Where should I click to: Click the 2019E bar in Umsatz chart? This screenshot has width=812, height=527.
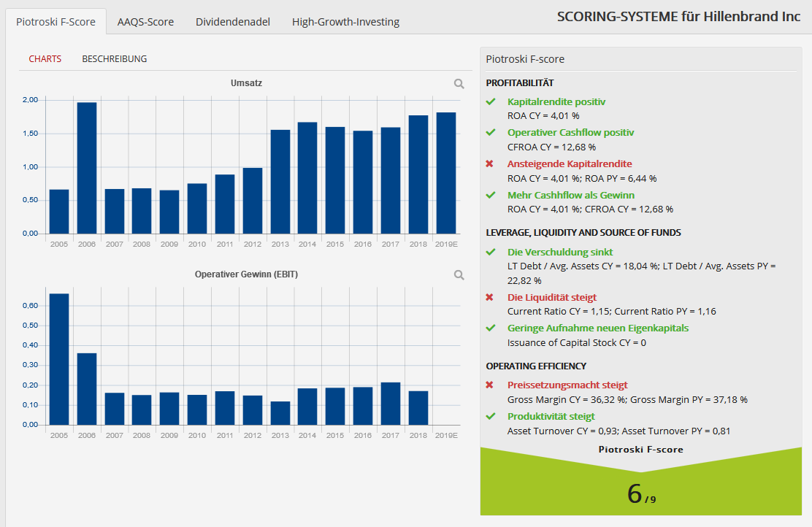tap(446, 173)
